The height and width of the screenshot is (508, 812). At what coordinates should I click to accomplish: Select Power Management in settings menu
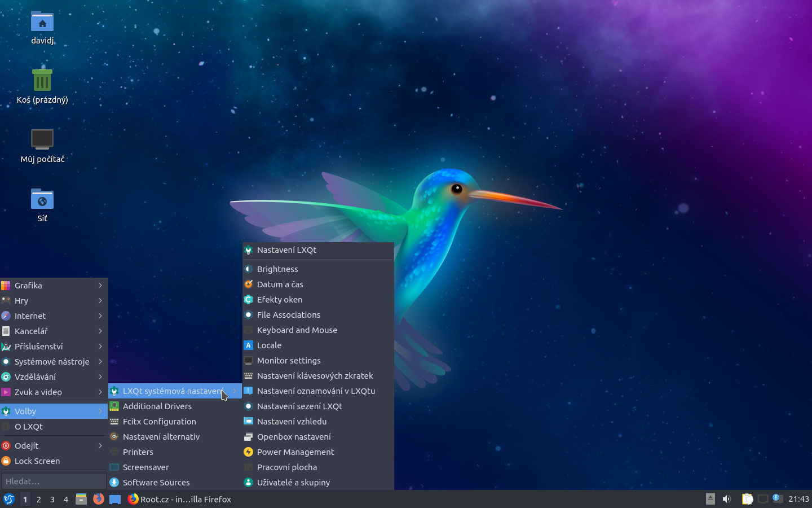[x=295, y=452]
